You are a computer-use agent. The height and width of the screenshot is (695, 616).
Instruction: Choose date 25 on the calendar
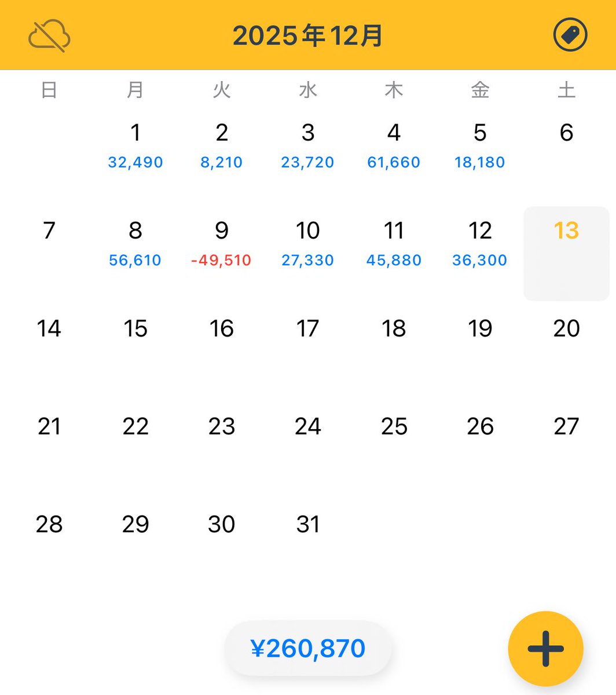tap(394, 427)
